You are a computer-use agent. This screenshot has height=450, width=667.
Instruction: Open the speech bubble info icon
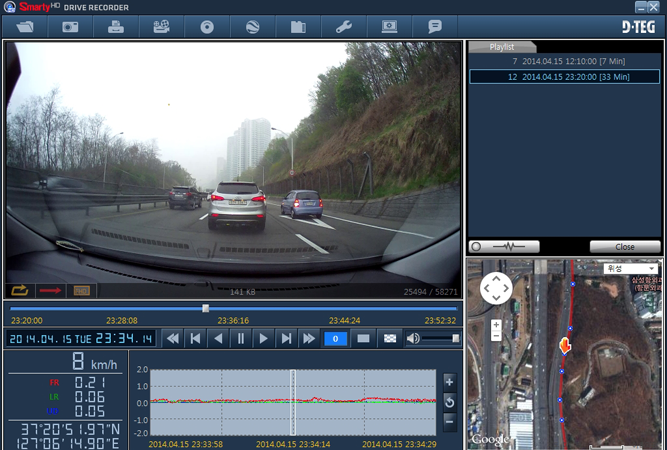pos(435,27)
